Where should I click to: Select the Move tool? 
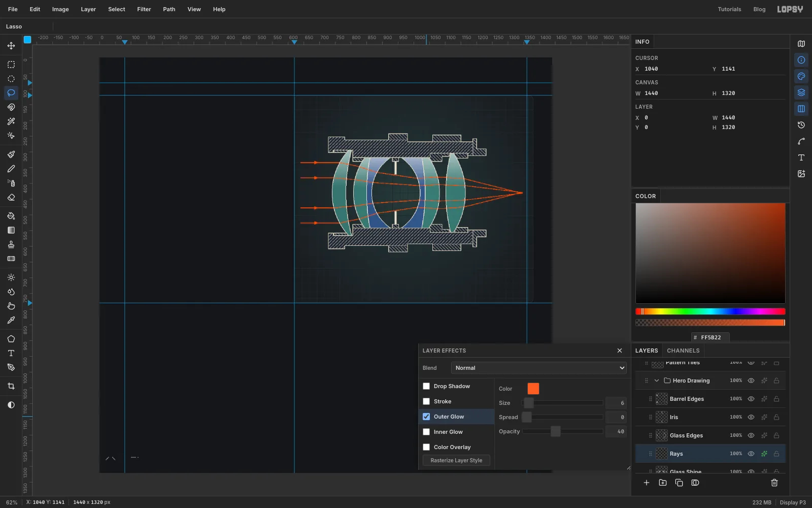(x=11, y=46)
